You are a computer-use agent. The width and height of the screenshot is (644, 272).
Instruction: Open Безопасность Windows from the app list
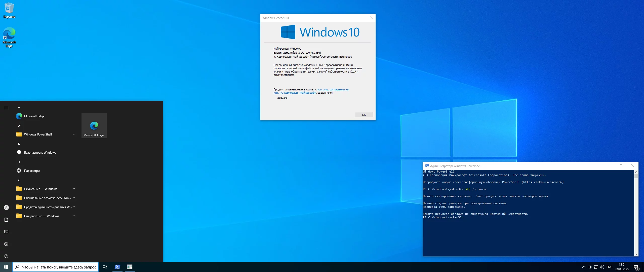[40, 153]
